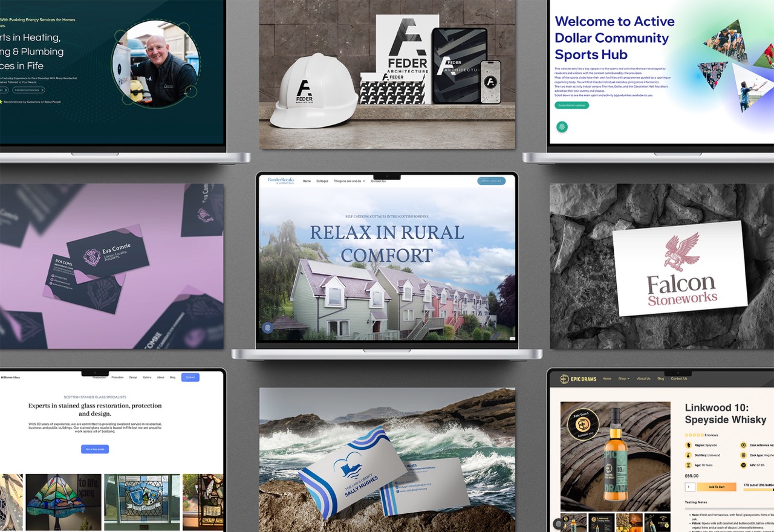Image resolution: width=774 pixels, height=532 pixels.
Task: Click the Cask reference icon on Epic Drams
Action: [x=743, y=445]
